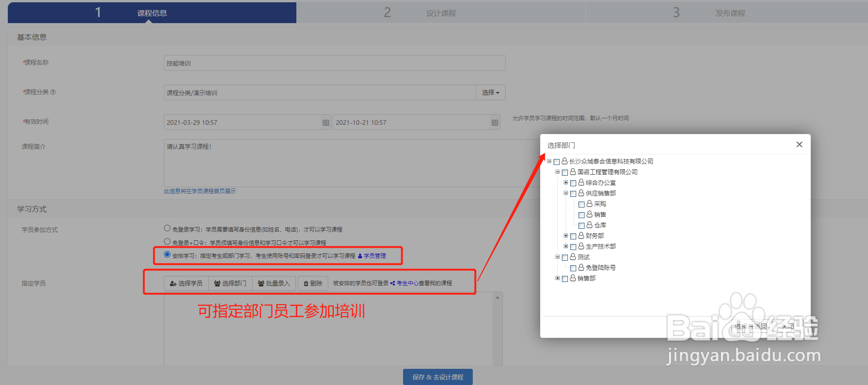This screenshot has width=868, height=385.
Task: Click the 选择部门 button
Action: coord(230,283)
